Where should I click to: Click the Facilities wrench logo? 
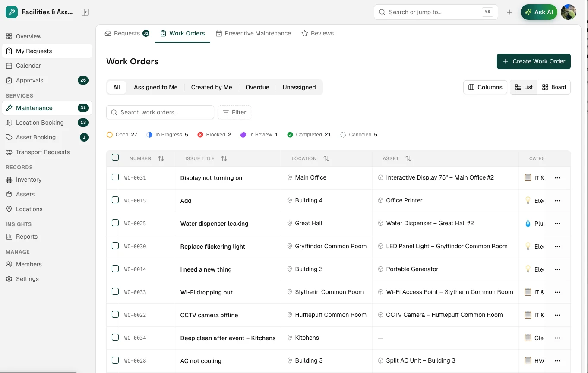coord(12,12)
